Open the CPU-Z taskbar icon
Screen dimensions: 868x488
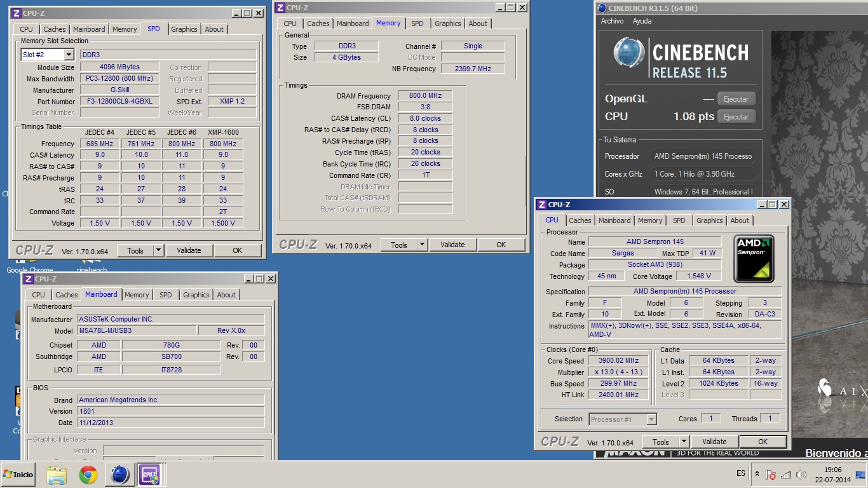click(150, 475)
